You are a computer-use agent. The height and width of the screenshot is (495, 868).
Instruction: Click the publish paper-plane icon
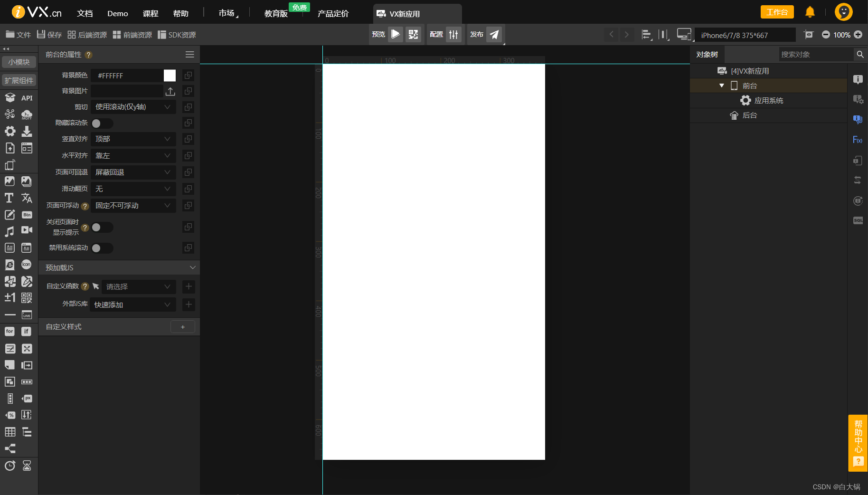click(494, 34)
